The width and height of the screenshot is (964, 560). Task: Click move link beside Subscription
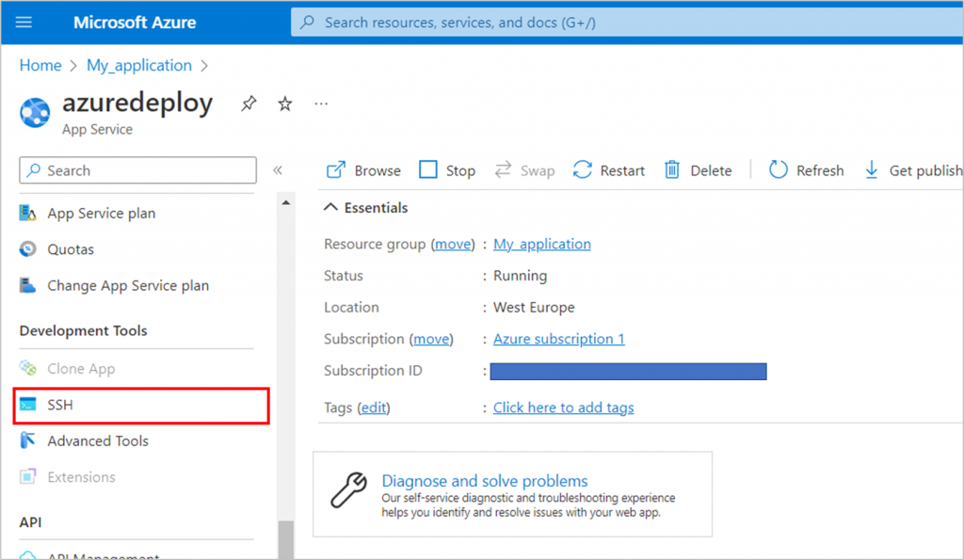tap(431, 339)
